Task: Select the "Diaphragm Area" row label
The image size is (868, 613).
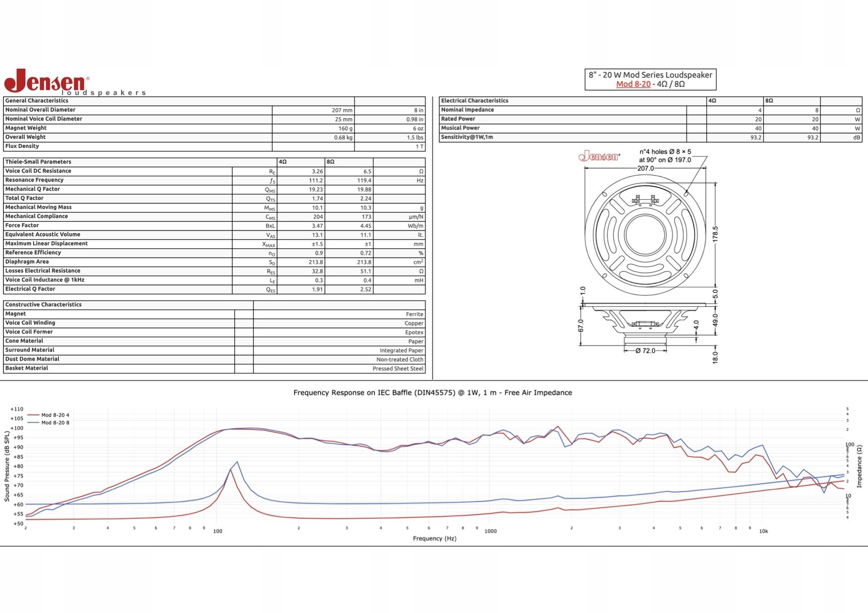Action: pyautogui.click(x=27, y=262)
